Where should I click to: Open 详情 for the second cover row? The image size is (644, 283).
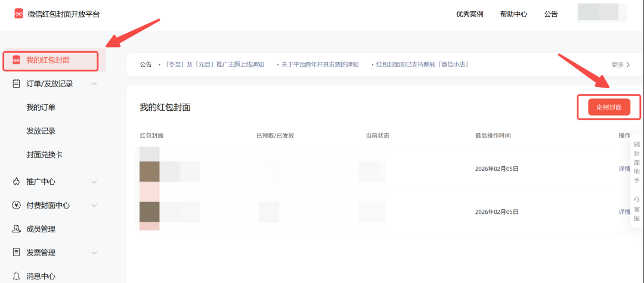pos(624,212)
